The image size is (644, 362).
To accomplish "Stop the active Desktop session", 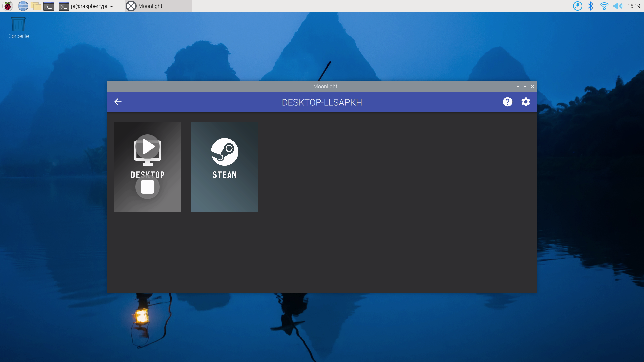I will tap(147, 187).
